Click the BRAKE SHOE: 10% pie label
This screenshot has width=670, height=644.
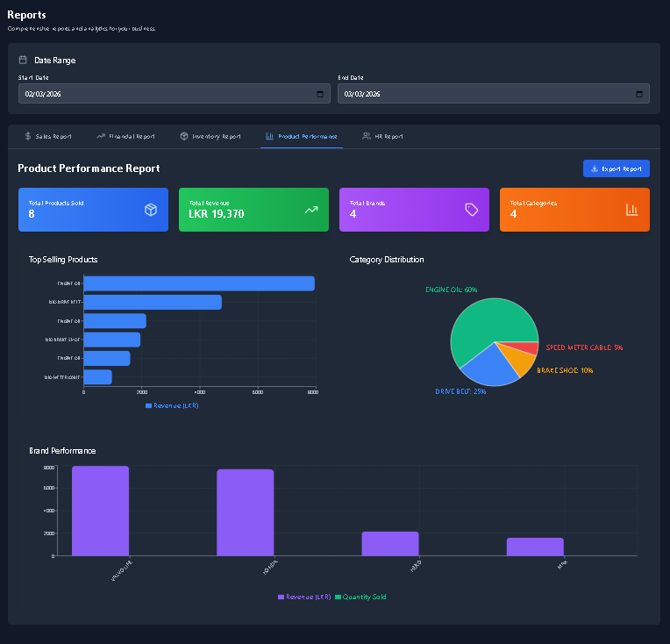coord(565,370)
